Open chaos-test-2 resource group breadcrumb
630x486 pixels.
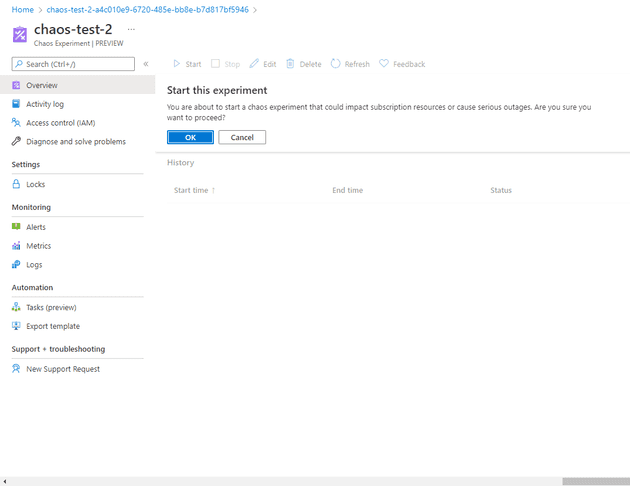point(147,10)
